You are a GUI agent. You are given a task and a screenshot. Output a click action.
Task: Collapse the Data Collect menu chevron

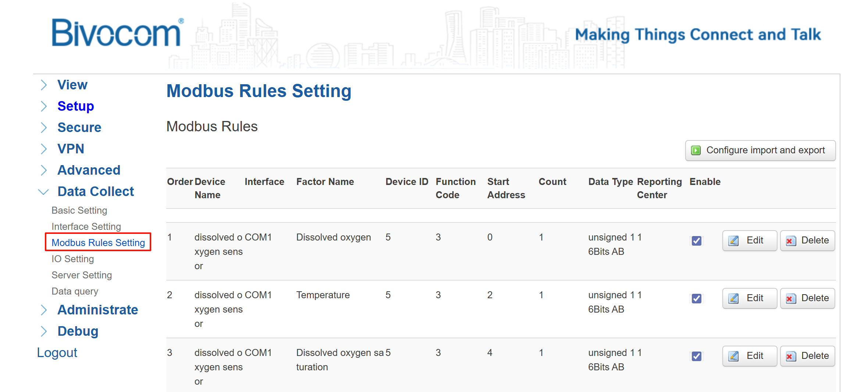pyautogui.click(x=43, y=192)
